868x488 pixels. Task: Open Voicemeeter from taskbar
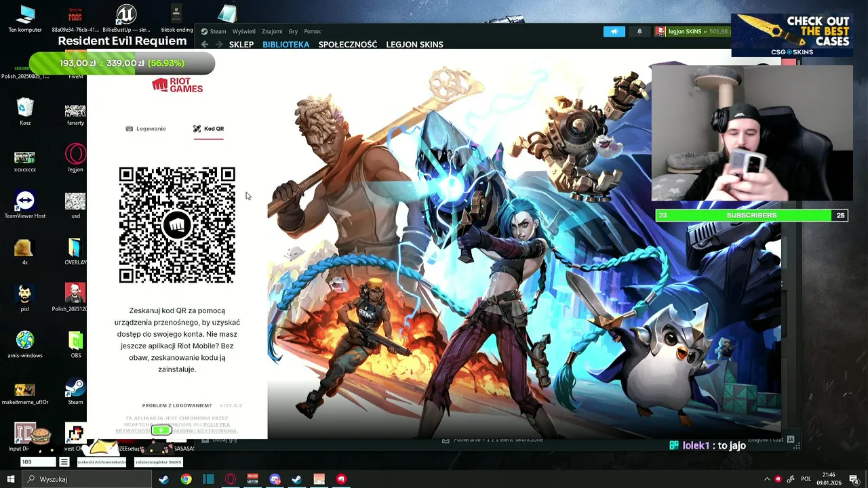click(x=253, y=479)
